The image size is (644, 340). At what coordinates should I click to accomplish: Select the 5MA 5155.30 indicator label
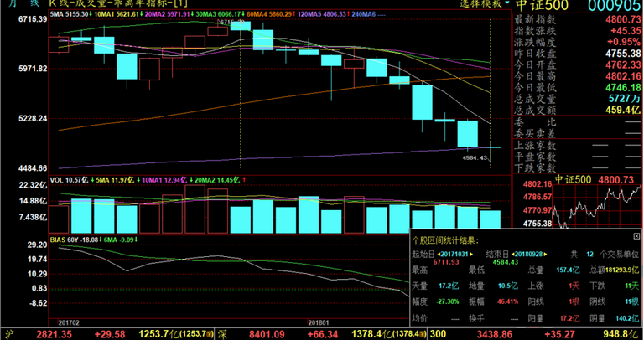point(70,14)
